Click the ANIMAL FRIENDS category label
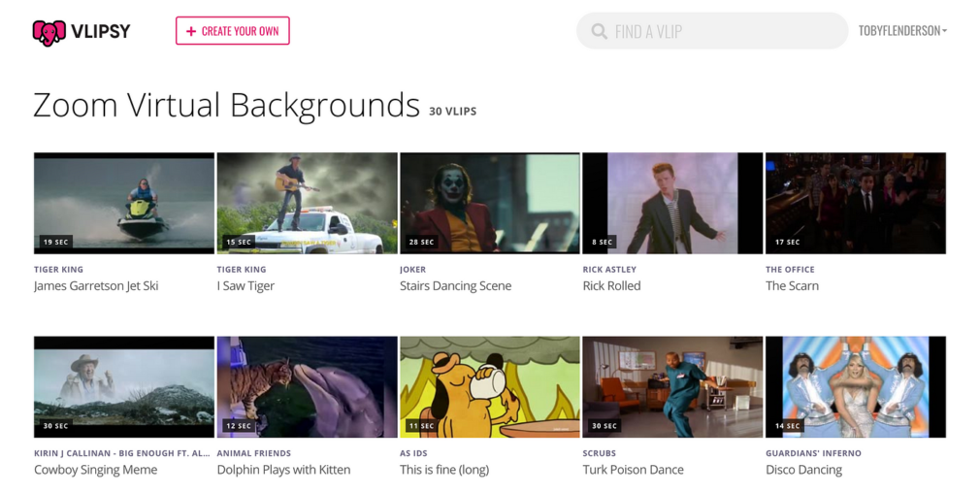Screen dimensions: 980x493 coord(253,453)
